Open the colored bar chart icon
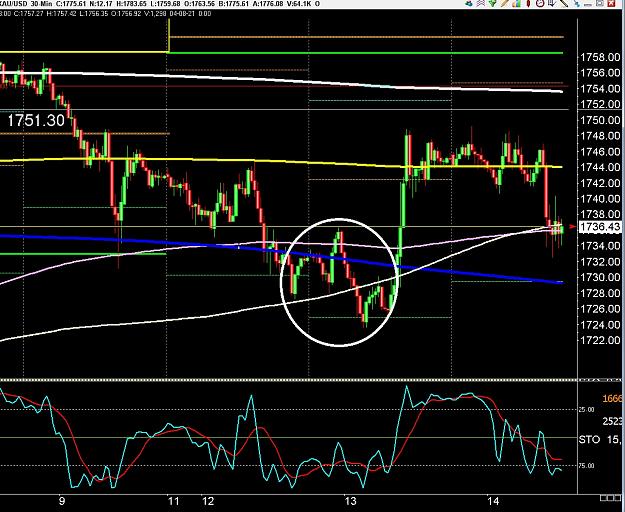 click(517, 3)
